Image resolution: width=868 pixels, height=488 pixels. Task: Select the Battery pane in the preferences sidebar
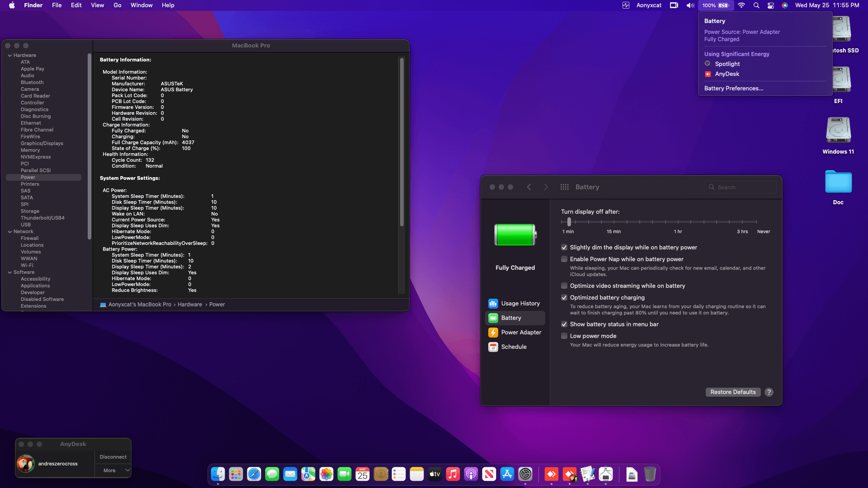[x=515, y=318]
